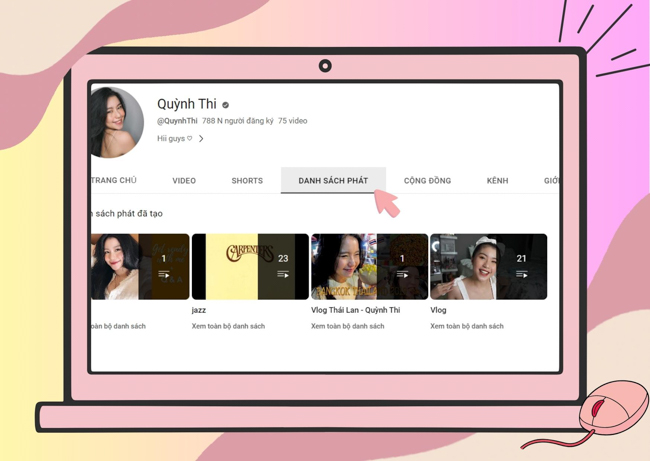Open the Quỳnh Thi channel profile picture

point(115,123)
